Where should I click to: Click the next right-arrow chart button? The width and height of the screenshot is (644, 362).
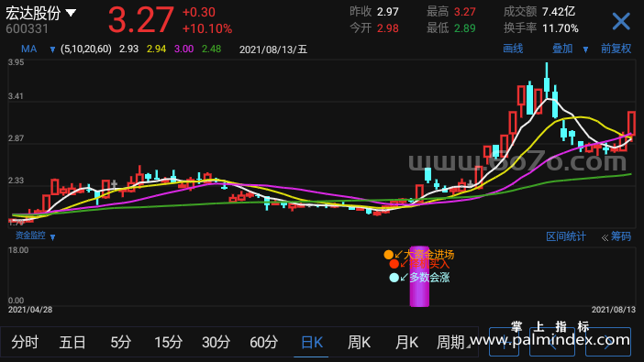[x=608, y=342]
